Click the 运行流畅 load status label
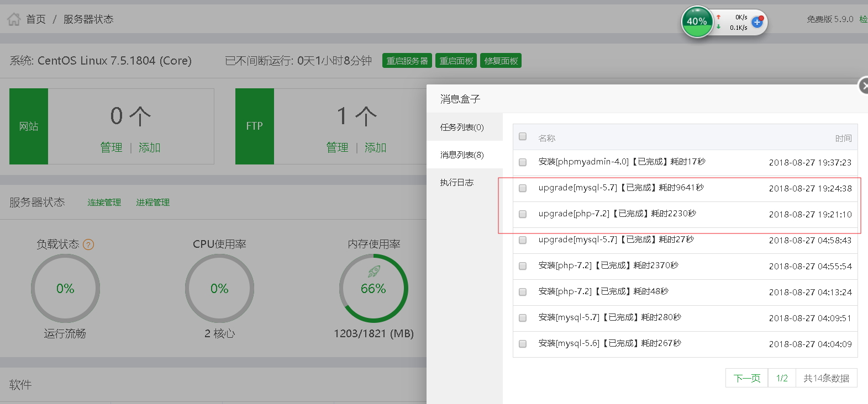This screenshot has width=868, height=404. coord(65,333)
